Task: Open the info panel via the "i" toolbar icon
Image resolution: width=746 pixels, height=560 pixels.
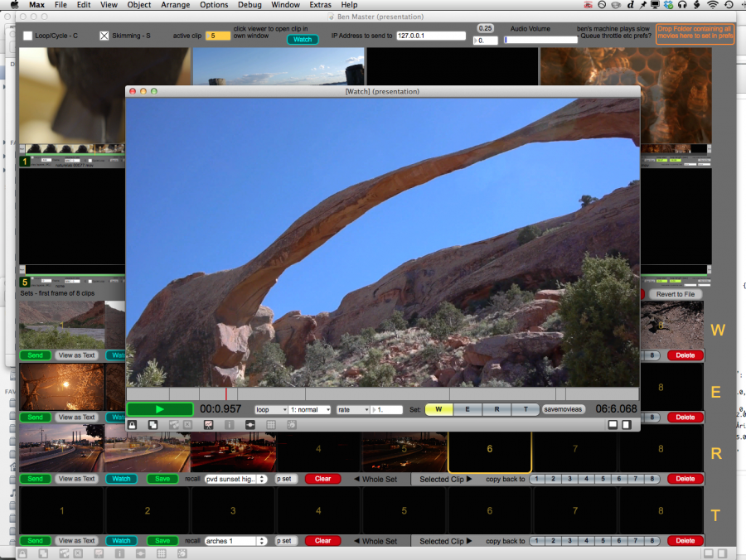Action: pyautogui.click(x=229, y=424)
